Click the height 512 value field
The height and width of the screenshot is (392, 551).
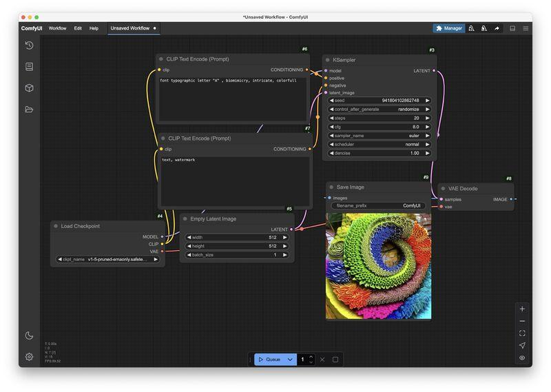pyautogui.click(x=237, y=246)
